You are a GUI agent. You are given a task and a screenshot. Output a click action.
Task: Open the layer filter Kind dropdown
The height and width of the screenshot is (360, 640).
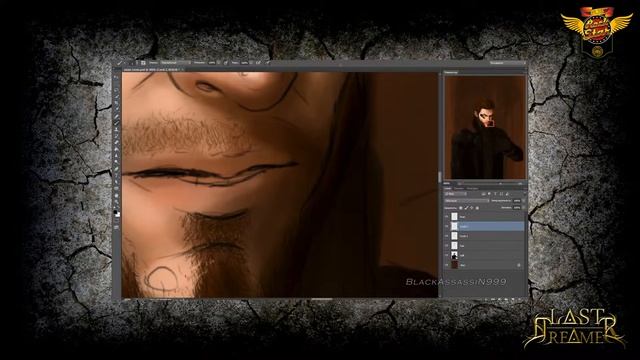tap(456, 194)
